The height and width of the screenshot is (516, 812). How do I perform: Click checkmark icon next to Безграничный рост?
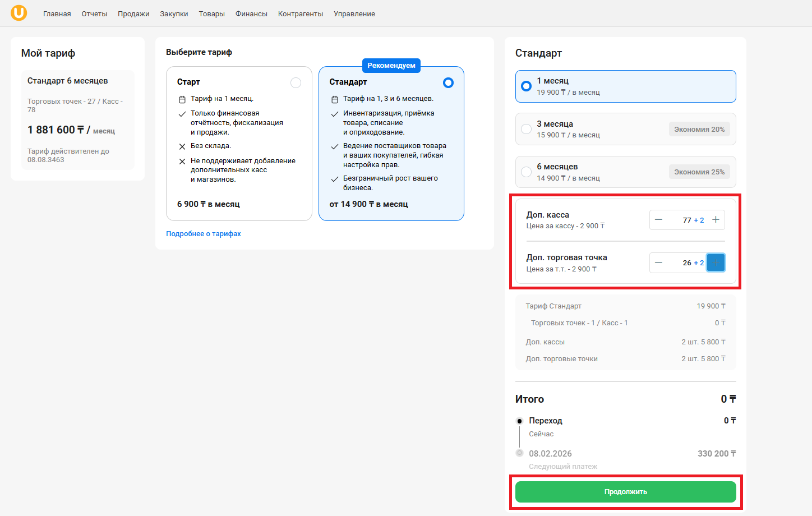334,179
